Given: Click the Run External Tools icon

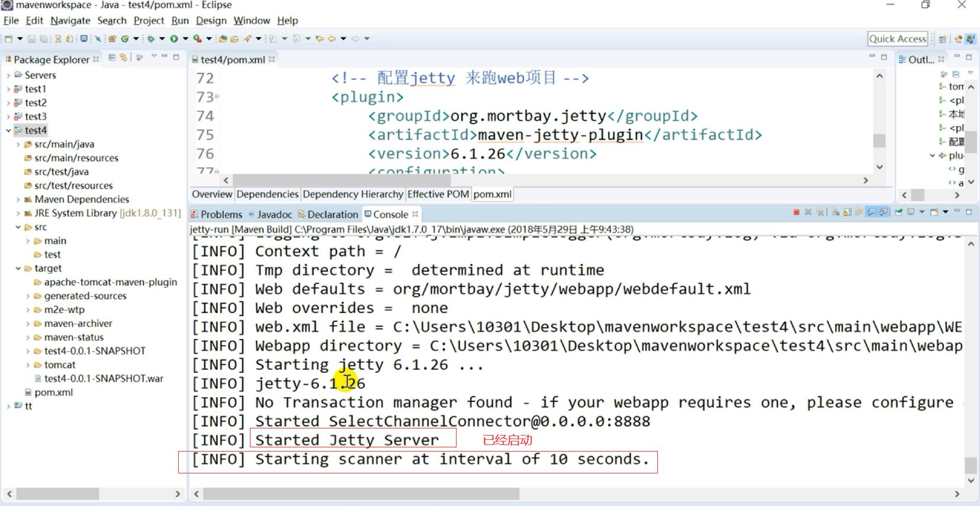Looking at the screenshot, I should click(197, 39).
